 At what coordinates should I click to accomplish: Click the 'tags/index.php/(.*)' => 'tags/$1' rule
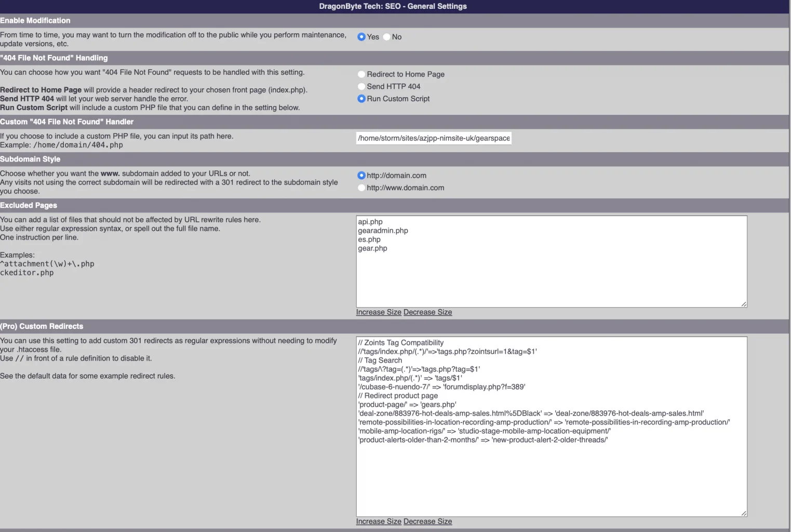(410, 378)
